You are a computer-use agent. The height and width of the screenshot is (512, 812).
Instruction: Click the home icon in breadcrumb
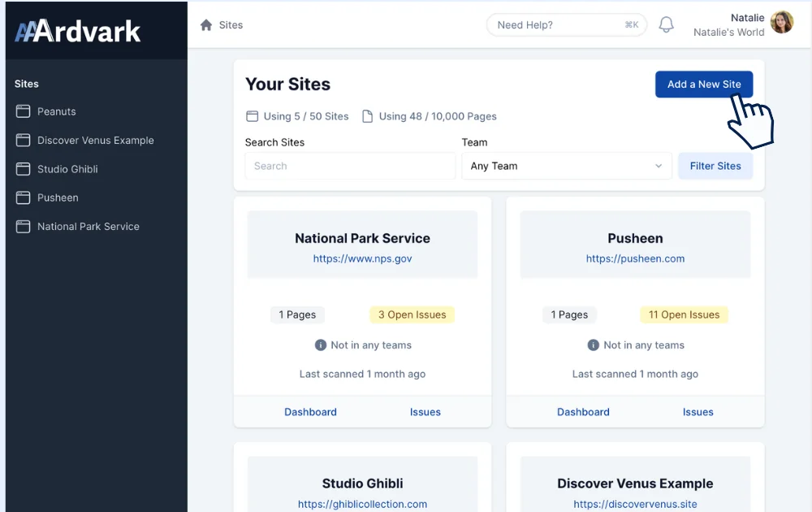[206, 25]
